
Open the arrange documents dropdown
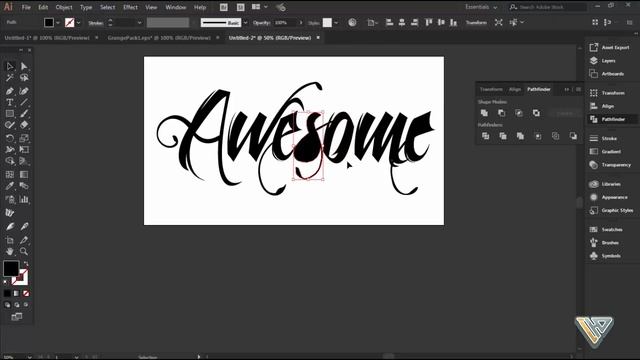pos(260,7)
